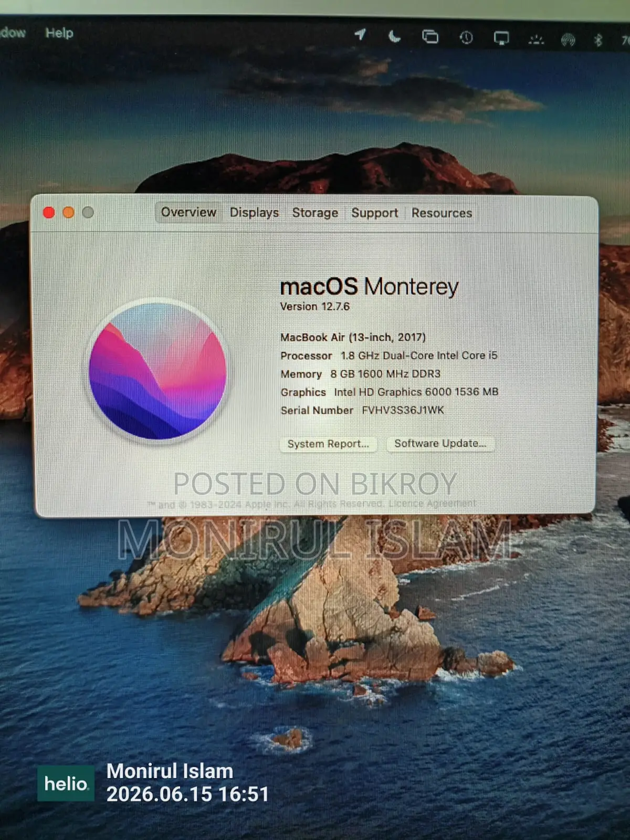Click the System Report button
This screenshot has height=840, width=630.
[328, 444]
